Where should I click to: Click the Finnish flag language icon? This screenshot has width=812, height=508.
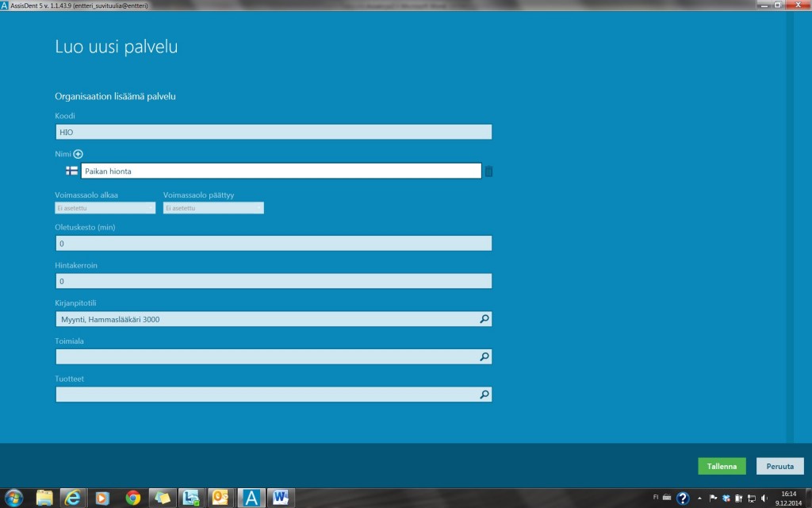point(71,171)
